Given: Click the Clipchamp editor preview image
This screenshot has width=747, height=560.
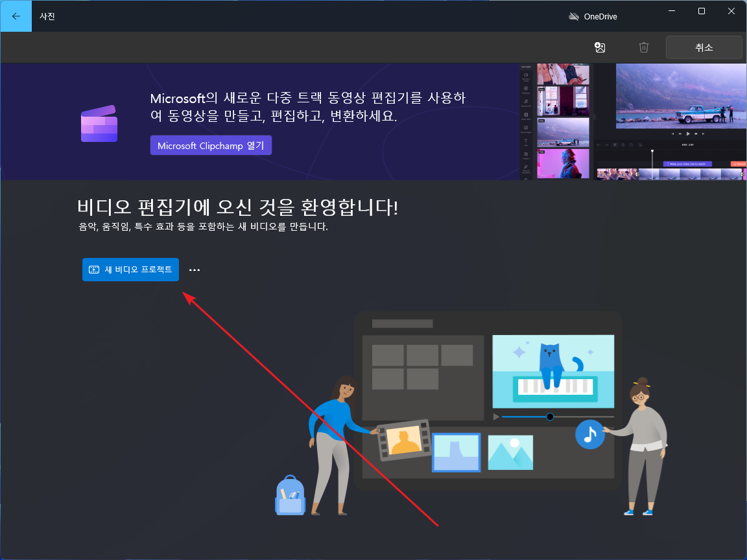Looking at the screenshot, I should click(x=633, y=121).
